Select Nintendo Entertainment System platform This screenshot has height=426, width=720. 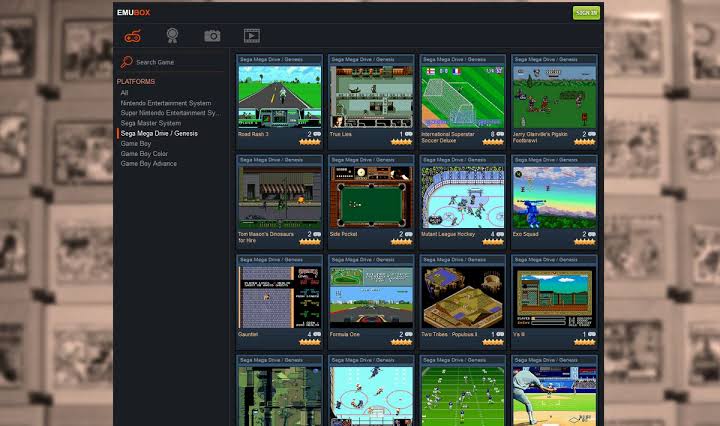pos(166,103)
